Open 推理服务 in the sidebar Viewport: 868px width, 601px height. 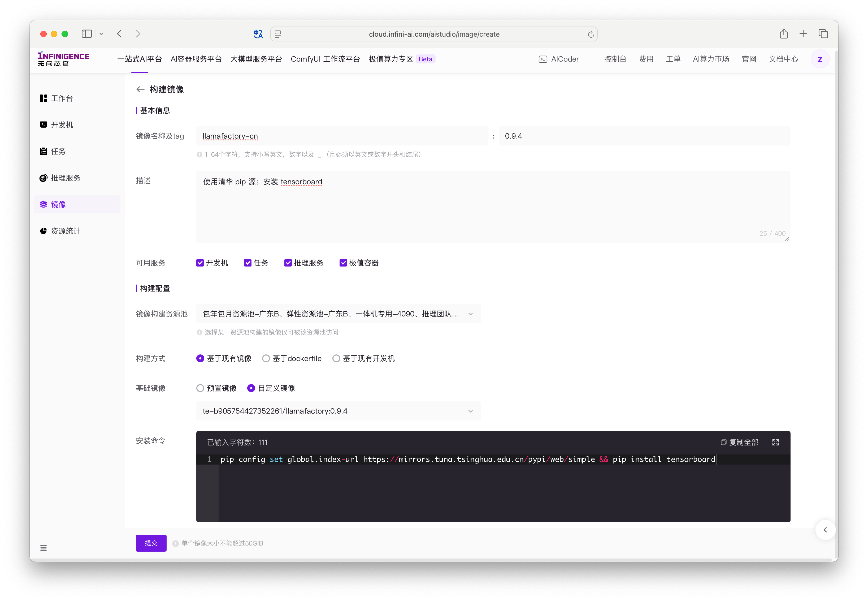pyautogui.click(x=77, y=178)
